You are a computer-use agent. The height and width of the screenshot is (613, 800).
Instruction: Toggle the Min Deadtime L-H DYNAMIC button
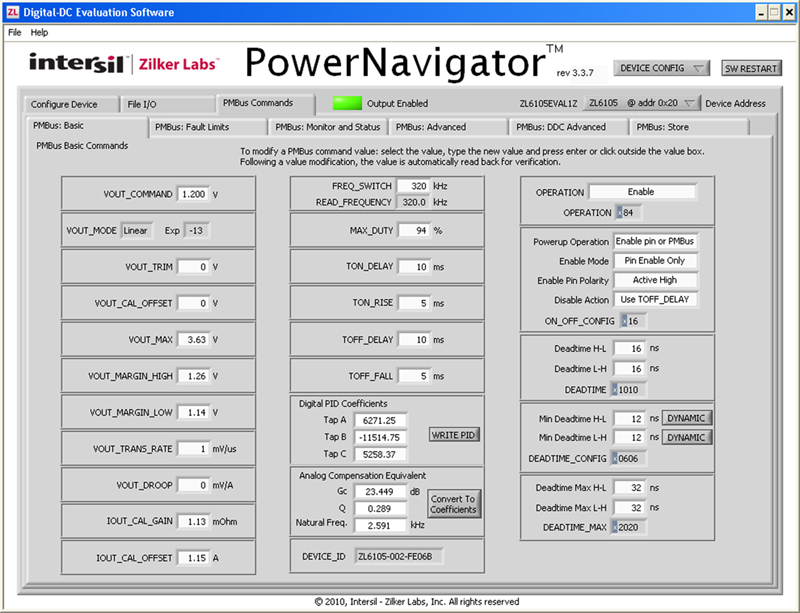(x=686, y=437)
